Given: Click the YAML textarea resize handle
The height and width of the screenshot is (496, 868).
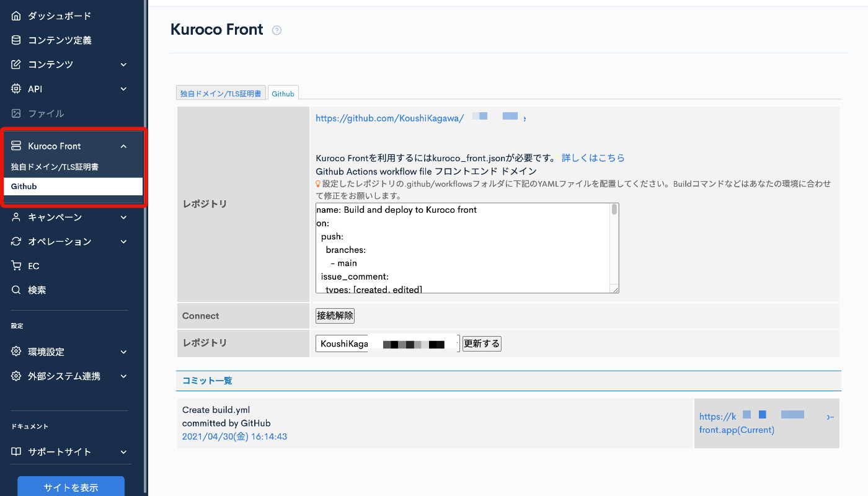Looking at the screenshot, I should coord(614,289).
